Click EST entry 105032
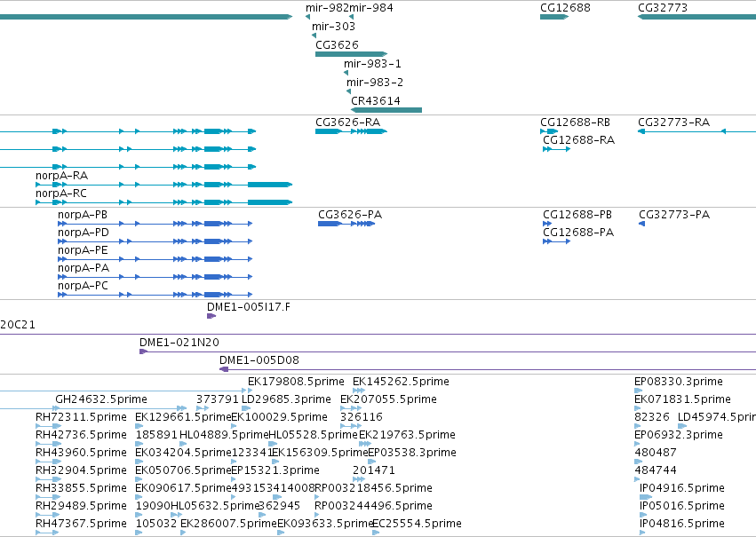 [x=156, y=525]
